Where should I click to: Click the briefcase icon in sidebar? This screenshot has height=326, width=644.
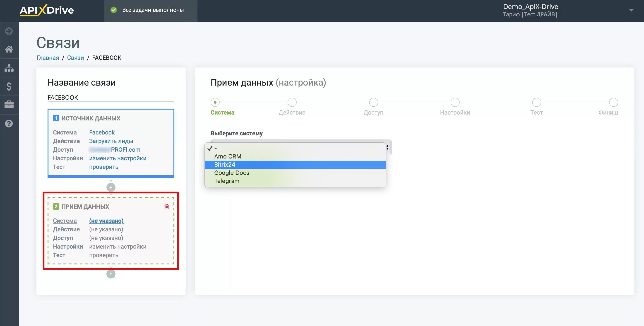click(x=9, y=105)
